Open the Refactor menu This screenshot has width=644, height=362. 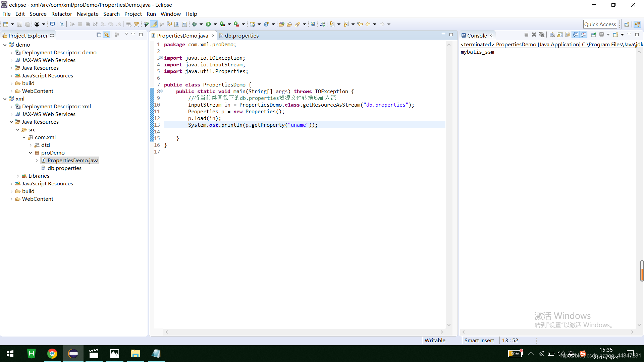click(61, 14)
